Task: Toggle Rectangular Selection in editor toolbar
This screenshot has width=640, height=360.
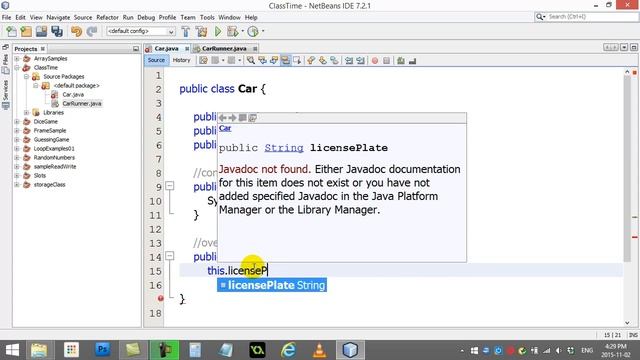Action: [297, 61]
